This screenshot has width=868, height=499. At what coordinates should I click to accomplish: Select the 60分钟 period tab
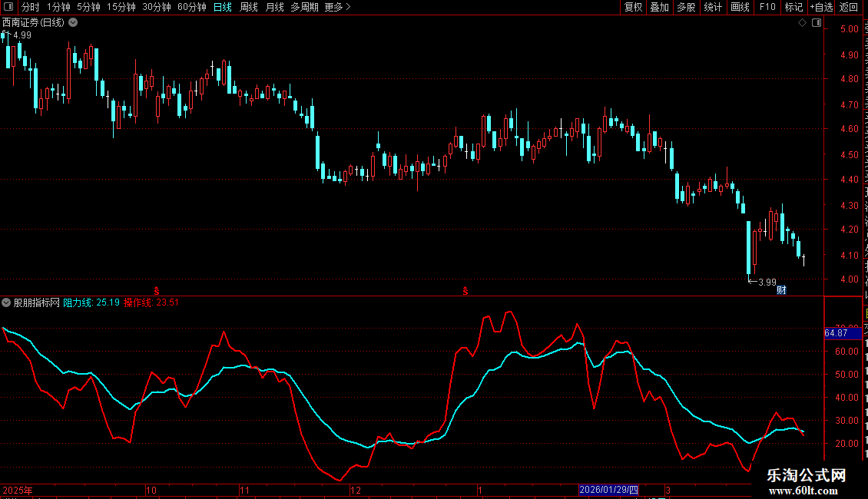pos(192,7)
